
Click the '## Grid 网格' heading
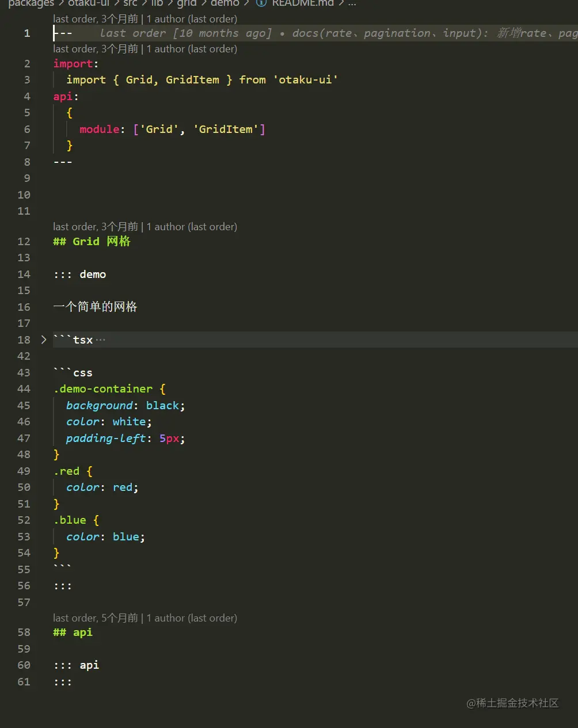pos(92,242)
